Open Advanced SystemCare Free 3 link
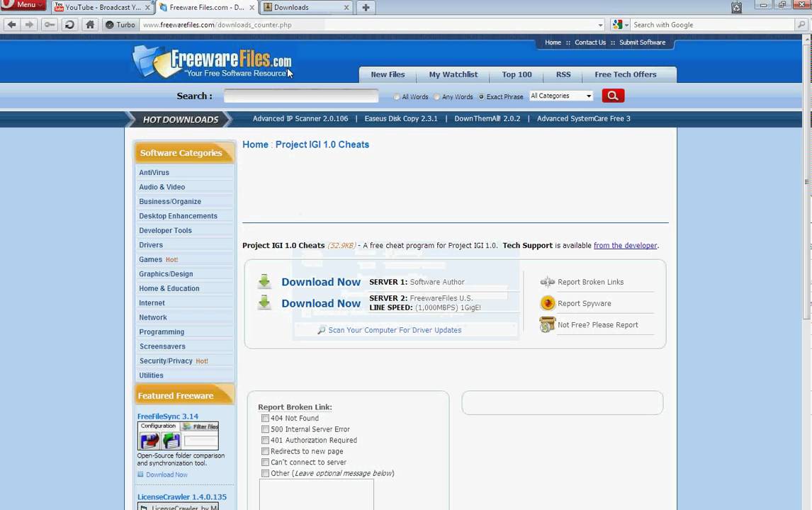The image size is (812, 510). coord(584,118)
